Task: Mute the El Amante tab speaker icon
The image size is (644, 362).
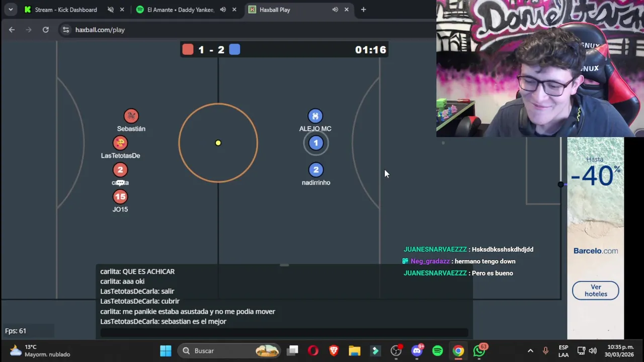Action: click(x=223, y=10)
